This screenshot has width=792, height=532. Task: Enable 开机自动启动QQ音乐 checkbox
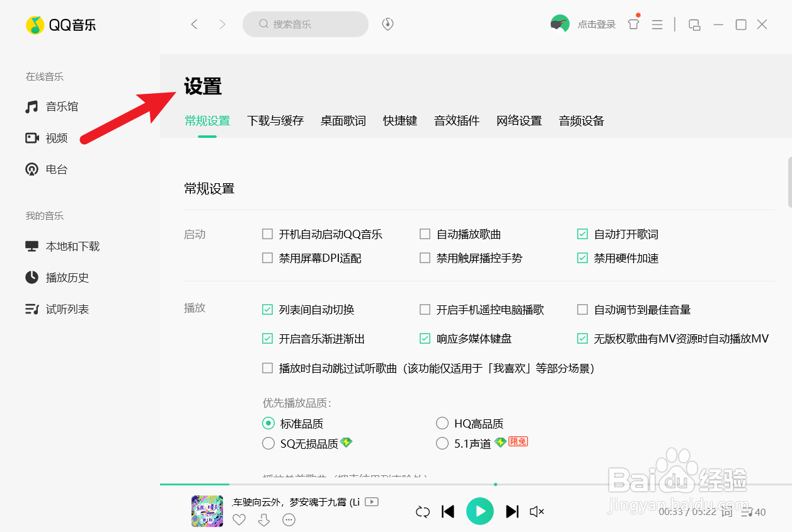click(x=267, y=234)
